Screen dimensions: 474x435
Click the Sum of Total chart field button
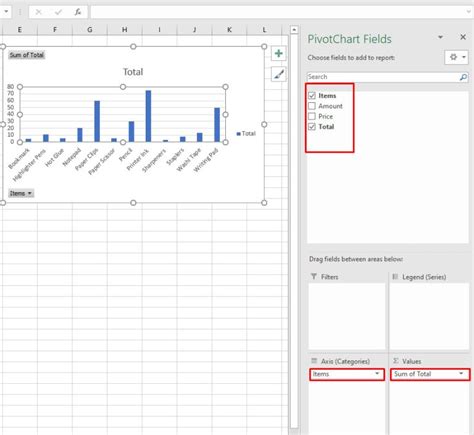coord(27,55)
